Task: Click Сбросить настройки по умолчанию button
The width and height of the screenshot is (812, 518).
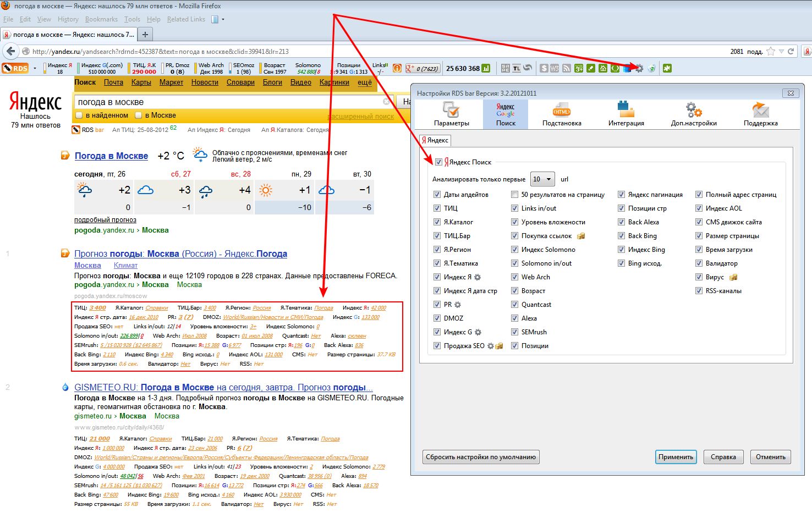Action: tap(481, 457)
